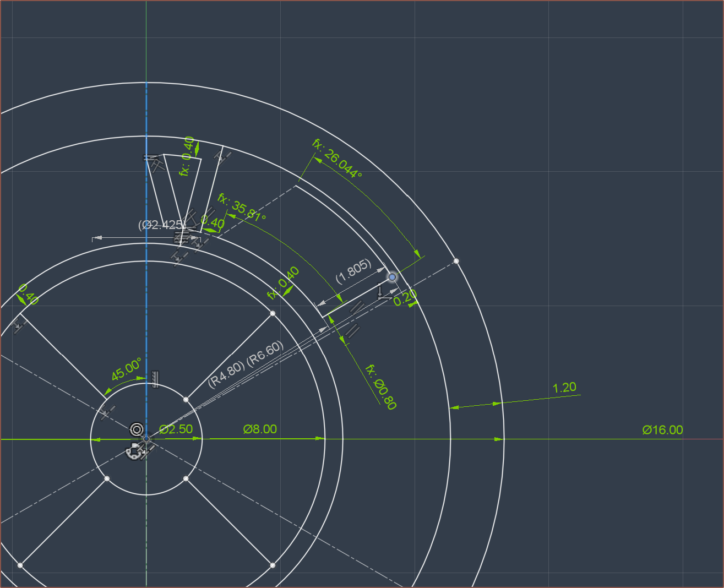Click the driven (Ø2.425) dimension

tap(162, 225)
